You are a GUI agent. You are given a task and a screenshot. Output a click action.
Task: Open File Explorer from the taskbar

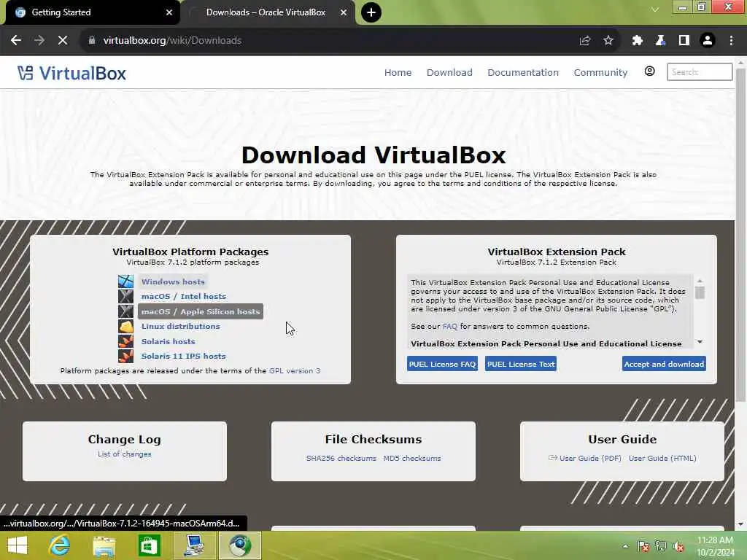pos(104,545)
